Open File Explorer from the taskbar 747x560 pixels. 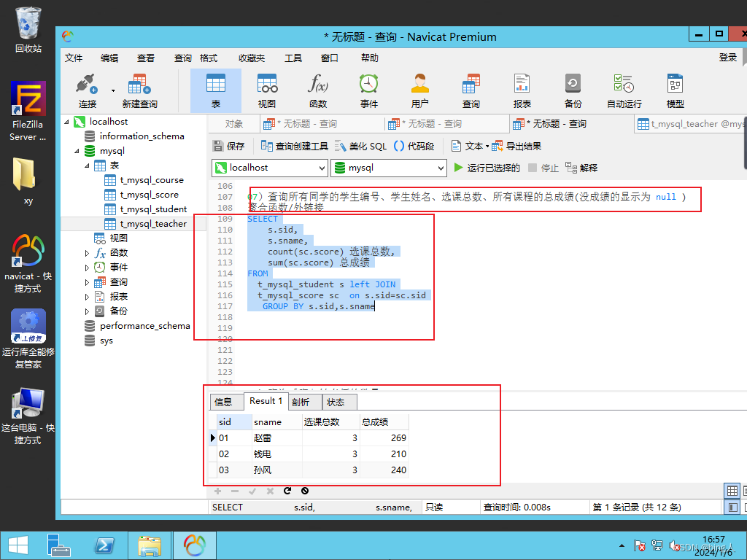149,545
